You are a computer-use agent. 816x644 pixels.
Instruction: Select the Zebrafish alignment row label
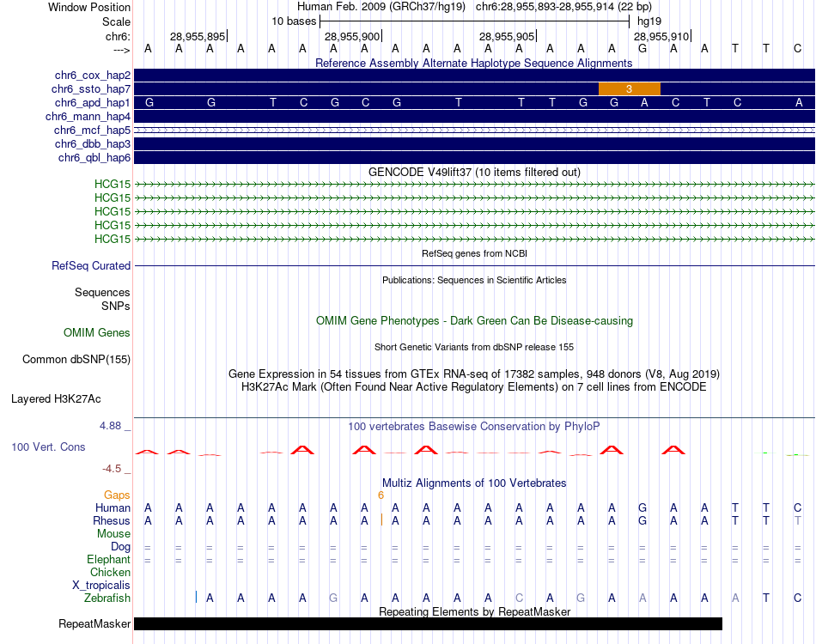coord(107,598)
